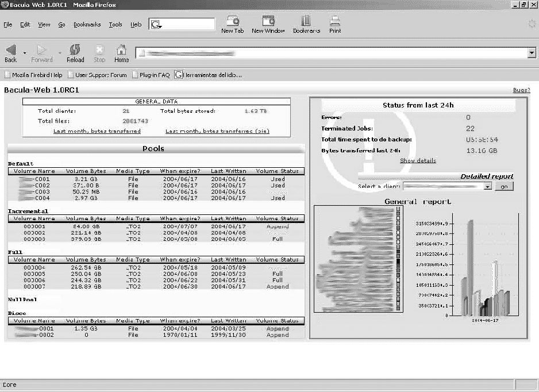Click the Status from last 24h title
Viewport: 539px width, 392px height.
(418, 105)
